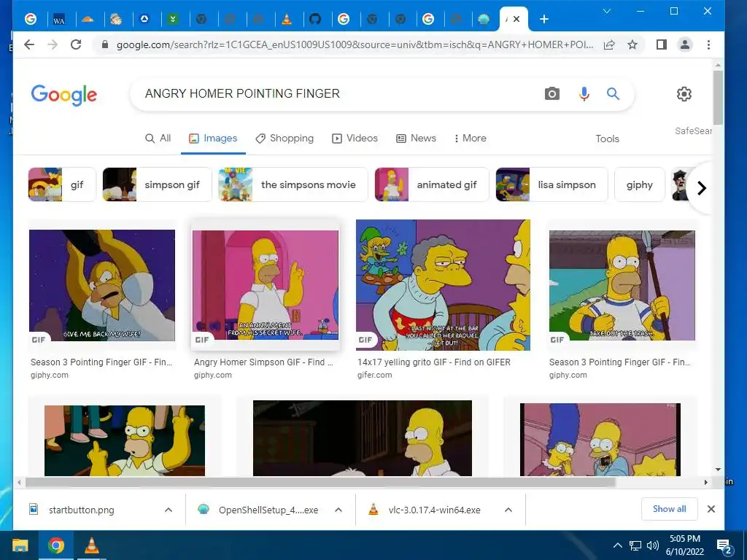Click the Google logo
The image size is (747, 560).
coord(64,95)
